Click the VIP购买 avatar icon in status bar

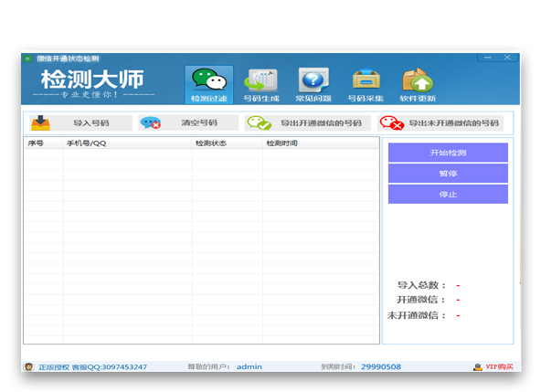tap(478, 367)
